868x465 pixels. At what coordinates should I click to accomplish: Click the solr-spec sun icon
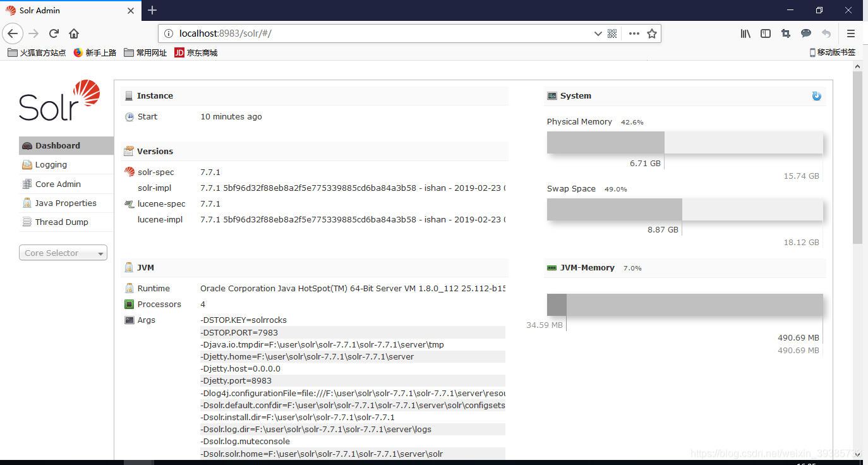coord(130,172)
